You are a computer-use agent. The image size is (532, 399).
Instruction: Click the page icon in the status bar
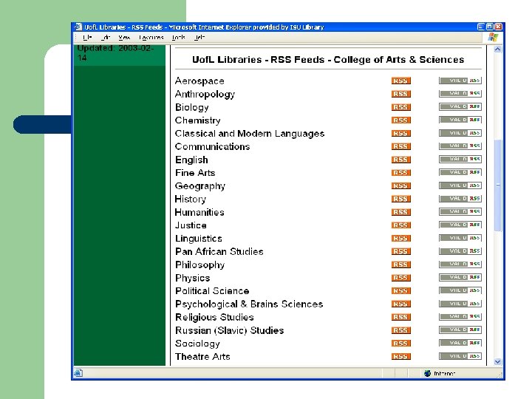coord(78,373)
